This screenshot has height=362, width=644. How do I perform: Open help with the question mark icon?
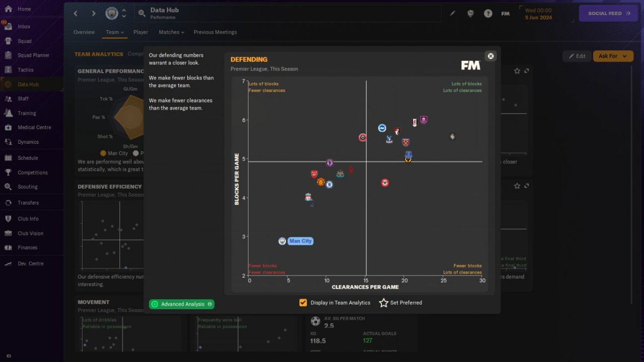tap(488, 14)
